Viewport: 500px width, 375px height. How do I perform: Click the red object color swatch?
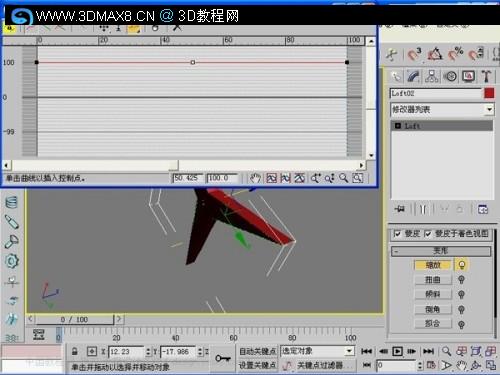coord(489,93)
